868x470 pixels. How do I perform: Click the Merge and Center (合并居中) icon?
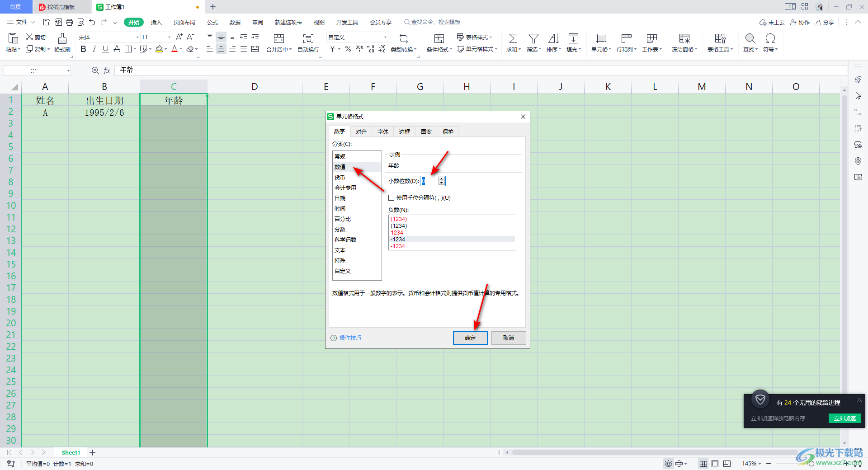point(279,38)
